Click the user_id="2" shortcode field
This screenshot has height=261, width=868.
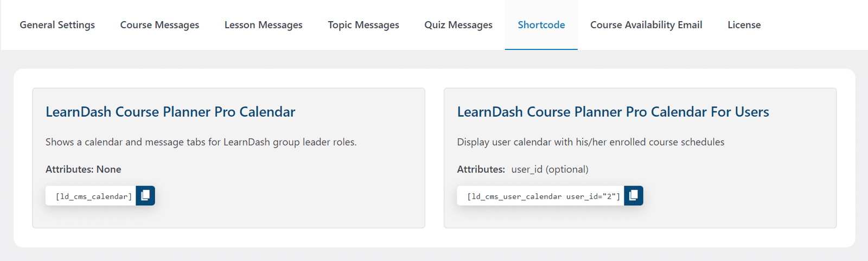click(541, 196)
